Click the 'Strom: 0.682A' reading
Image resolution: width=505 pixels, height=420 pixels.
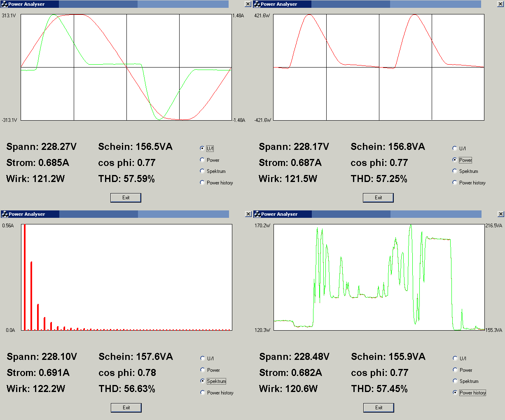point(291,373)
